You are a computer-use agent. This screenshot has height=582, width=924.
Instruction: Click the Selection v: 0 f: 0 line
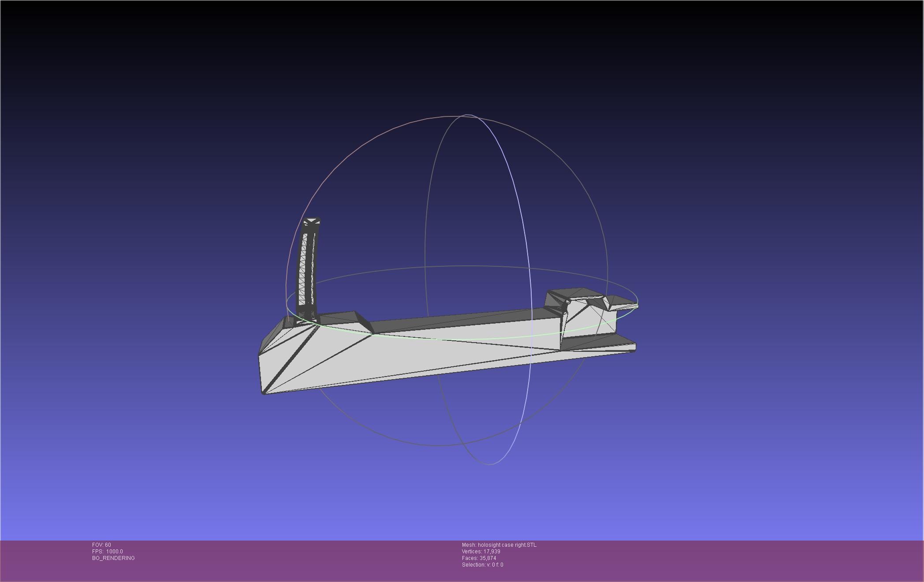coord(482,565)
